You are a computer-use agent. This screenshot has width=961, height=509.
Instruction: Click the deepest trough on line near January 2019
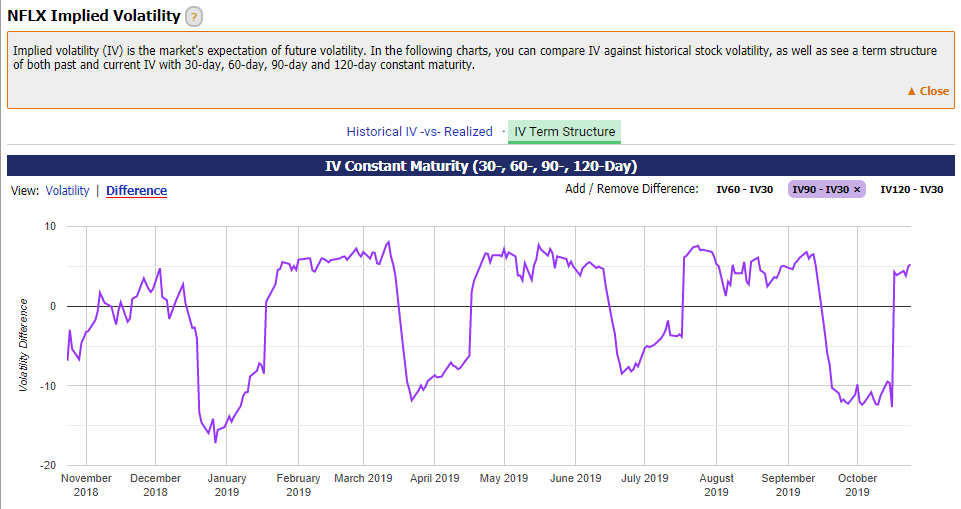215,441
